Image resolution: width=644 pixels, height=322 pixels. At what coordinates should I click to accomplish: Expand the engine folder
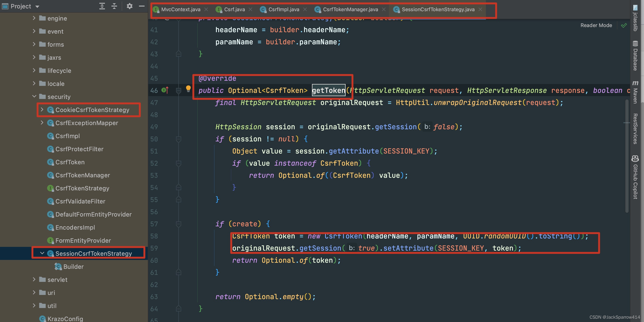[x=34, y=18]
